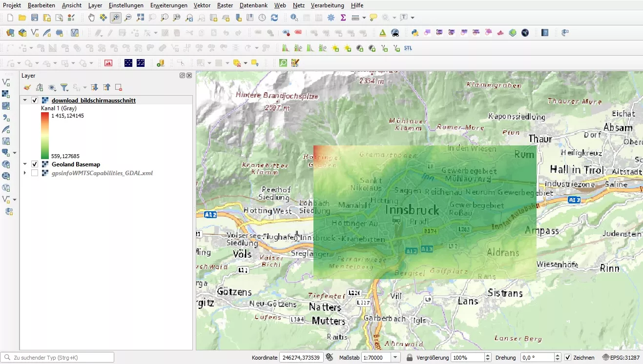The height and width of the screenshot is (364, 643).
Task: Refresh the map canvas view
Action: [274, 18]
